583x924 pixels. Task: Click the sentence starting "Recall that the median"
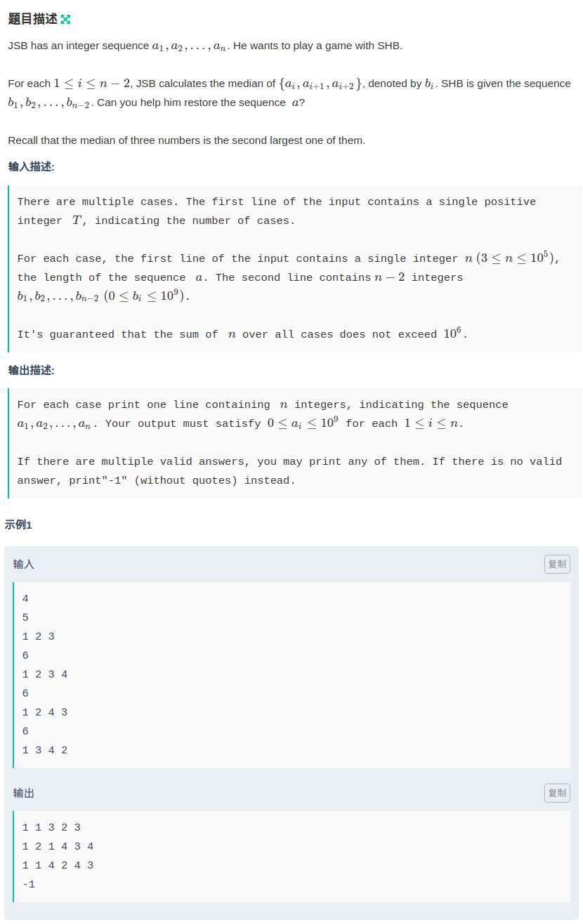tap(186, 140)
